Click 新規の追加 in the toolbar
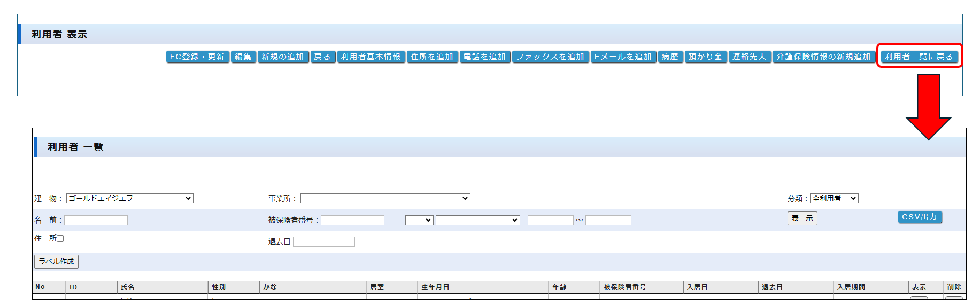 click(283, 57)
